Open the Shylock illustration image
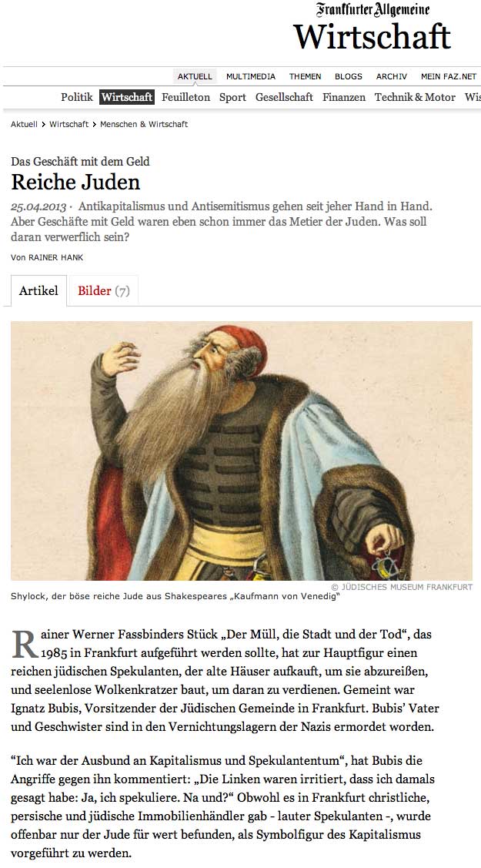The height and width of the screenshot is (868, 481). pos(242,451)
